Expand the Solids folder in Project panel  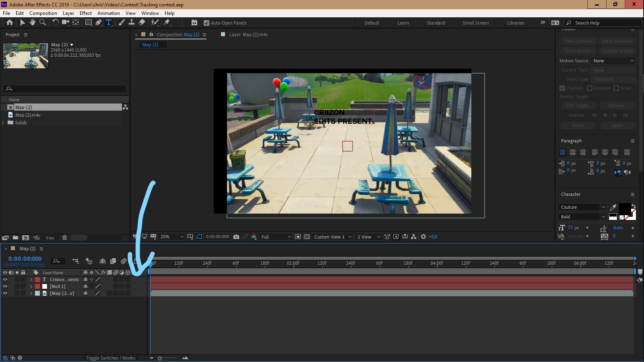pos(3,123)
